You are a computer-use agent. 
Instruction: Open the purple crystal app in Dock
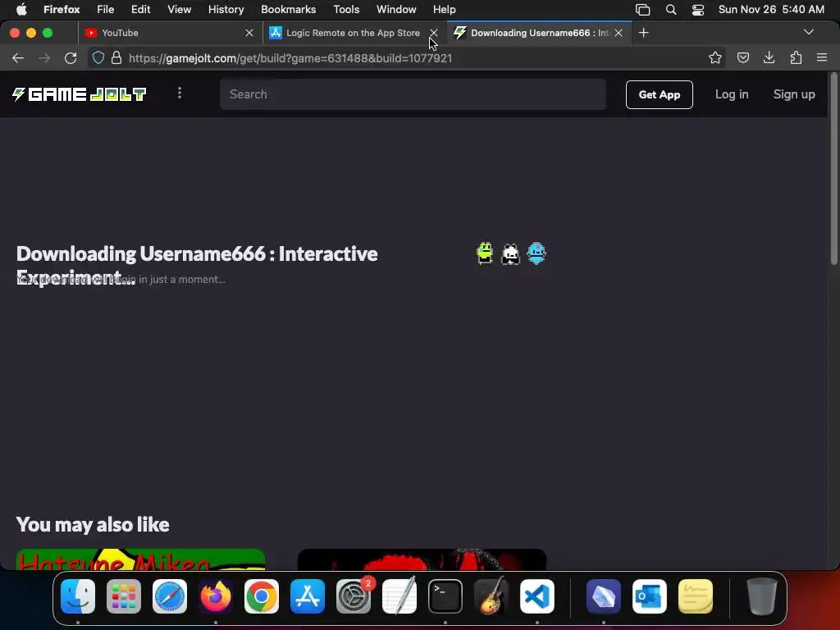coord(604,596)
